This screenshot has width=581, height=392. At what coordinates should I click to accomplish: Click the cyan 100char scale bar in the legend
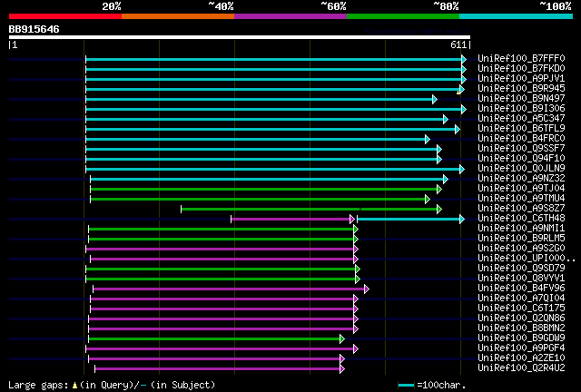406,386
